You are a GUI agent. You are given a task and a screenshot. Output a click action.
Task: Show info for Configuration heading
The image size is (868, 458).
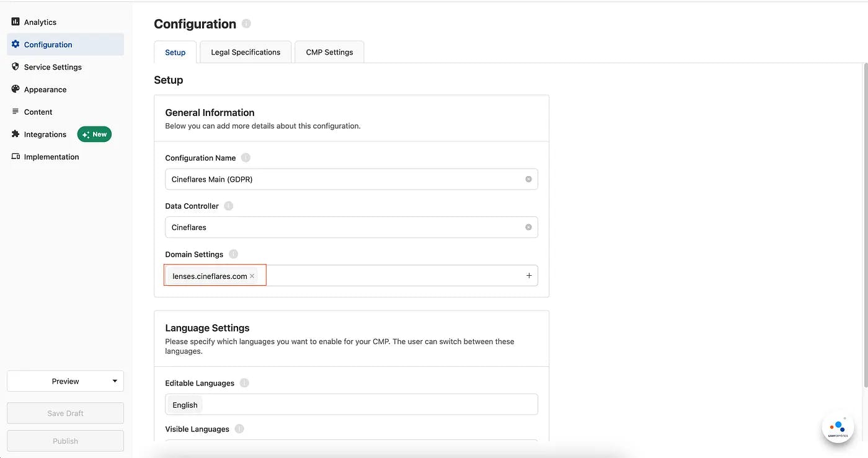coord(246,24)
